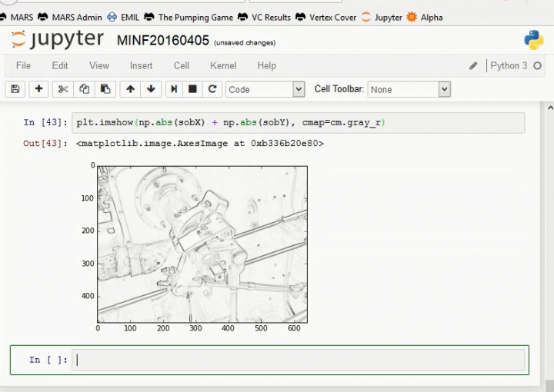
Task: Open the Alpha bookmark
Action: click(425, 17)
